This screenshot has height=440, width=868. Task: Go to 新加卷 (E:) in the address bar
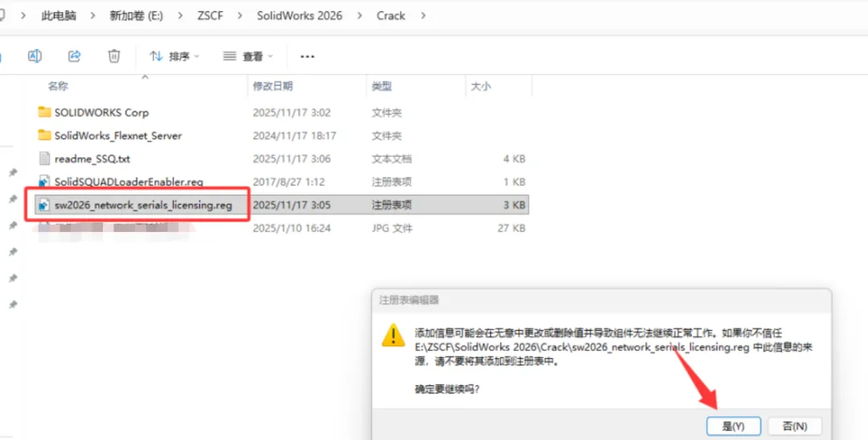click(136, 16)
